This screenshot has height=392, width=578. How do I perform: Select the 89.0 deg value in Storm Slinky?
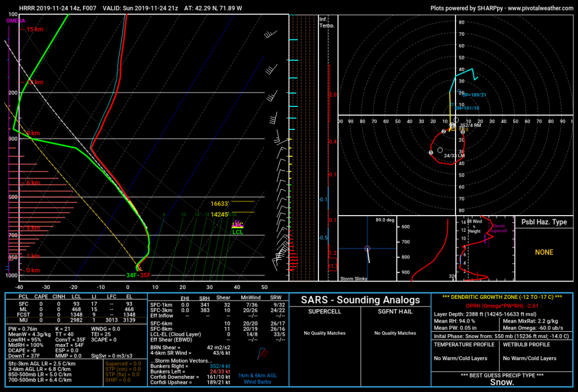385,220
